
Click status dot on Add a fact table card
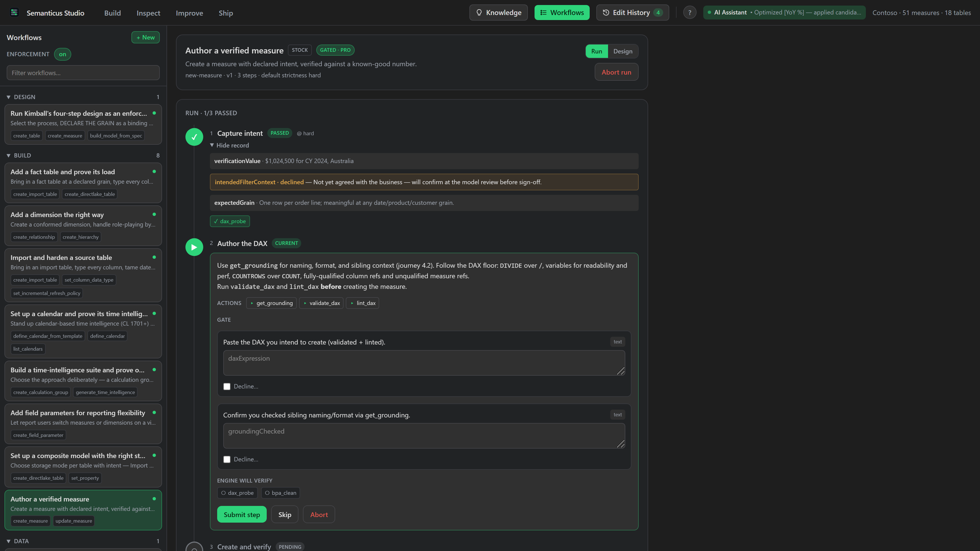154,171
